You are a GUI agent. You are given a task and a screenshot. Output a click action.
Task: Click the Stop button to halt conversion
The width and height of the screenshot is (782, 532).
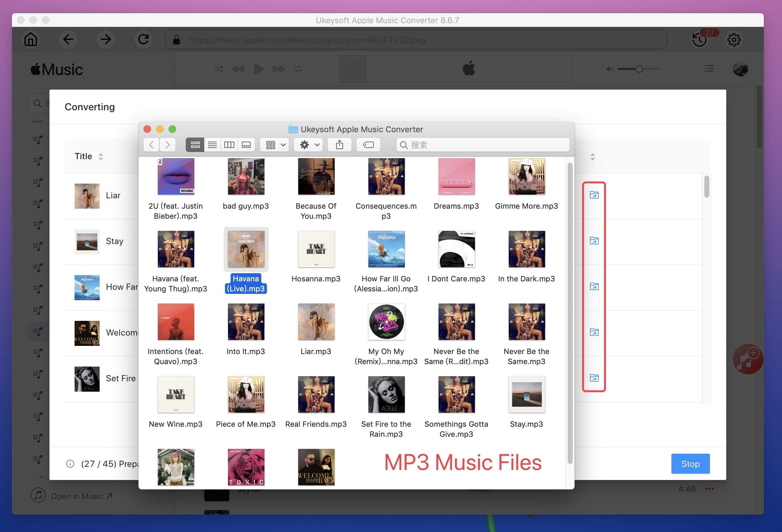click(x=691, y=463)
